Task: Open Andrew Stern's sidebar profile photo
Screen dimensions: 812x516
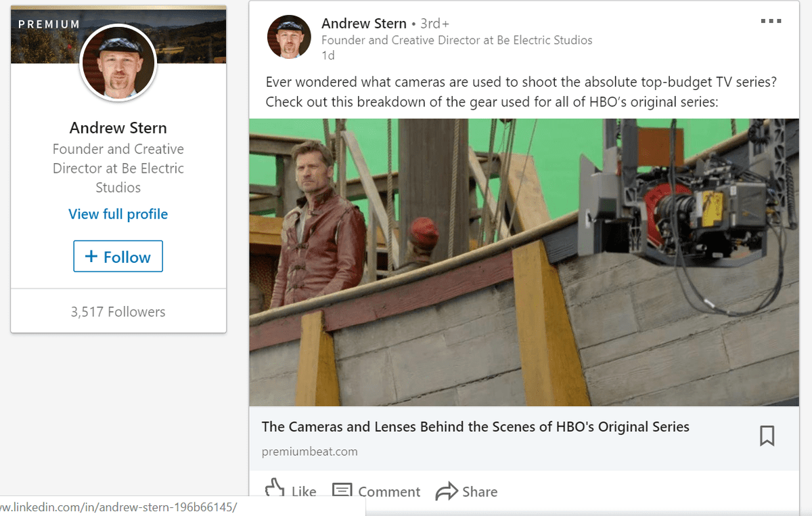Action: 118,64
